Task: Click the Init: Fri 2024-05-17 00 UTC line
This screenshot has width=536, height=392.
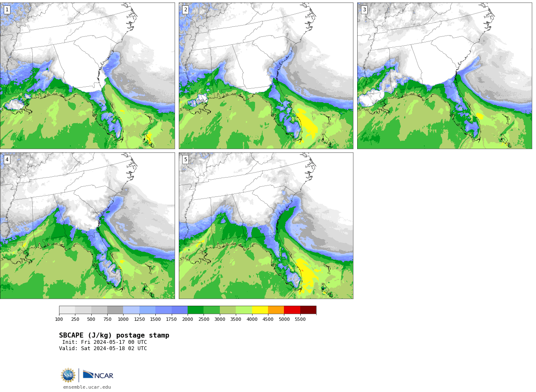Action: [x=105, y=342]
